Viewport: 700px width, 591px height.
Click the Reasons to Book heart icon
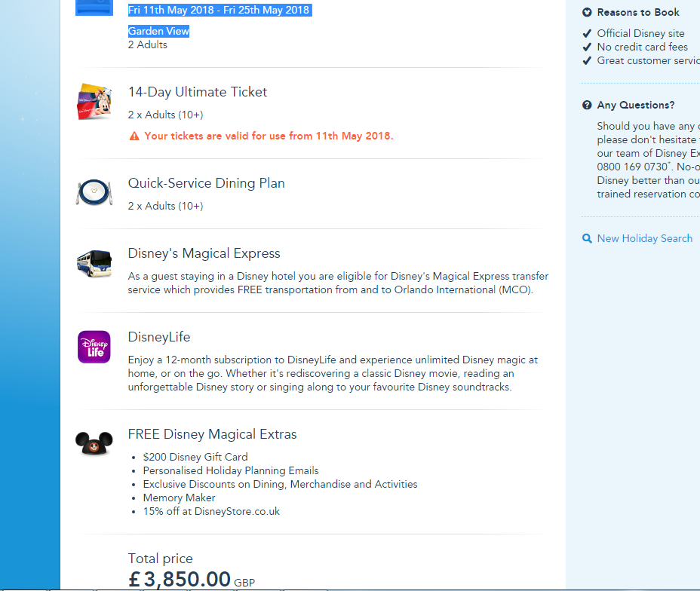587,13
